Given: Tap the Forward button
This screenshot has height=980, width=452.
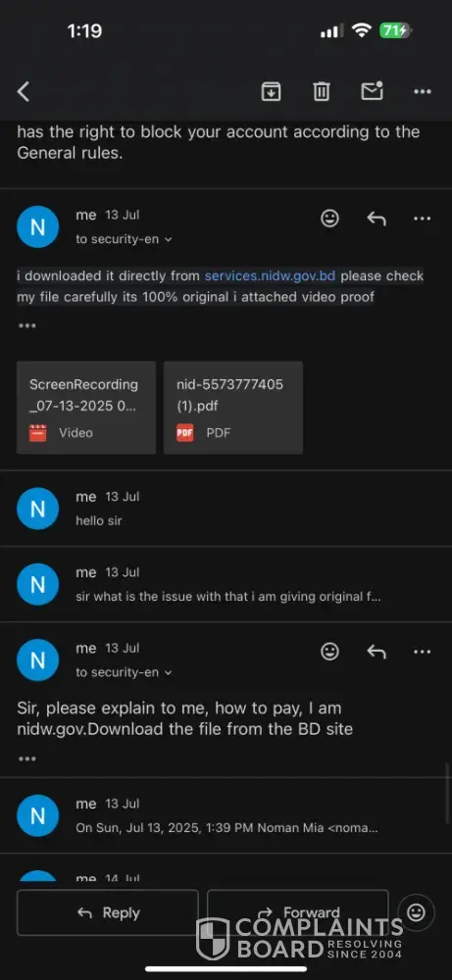Looking at the screenshot, I should coord(298,912).
